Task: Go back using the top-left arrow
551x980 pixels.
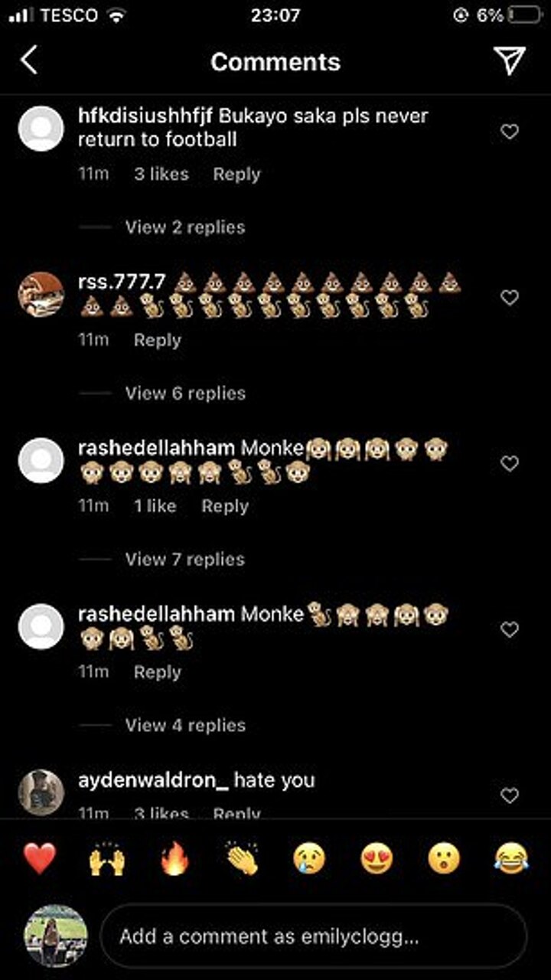Action: [28, 60]
